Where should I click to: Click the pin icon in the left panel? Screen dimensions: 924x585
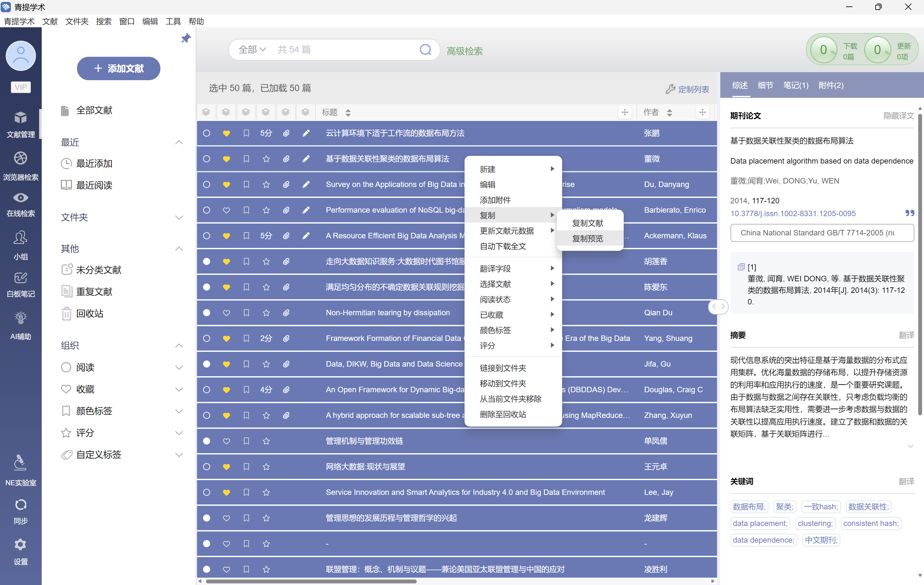click(186, 38)
